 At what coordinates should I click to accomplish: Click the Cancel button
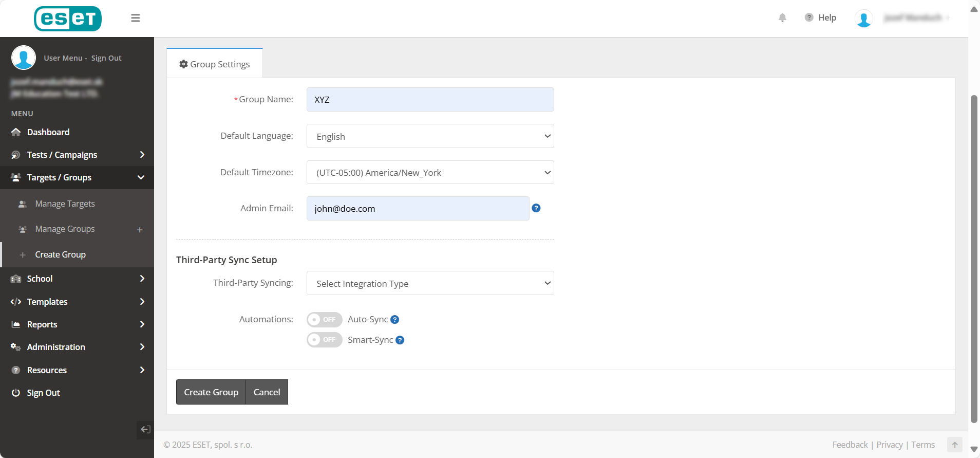click(267, 392)
